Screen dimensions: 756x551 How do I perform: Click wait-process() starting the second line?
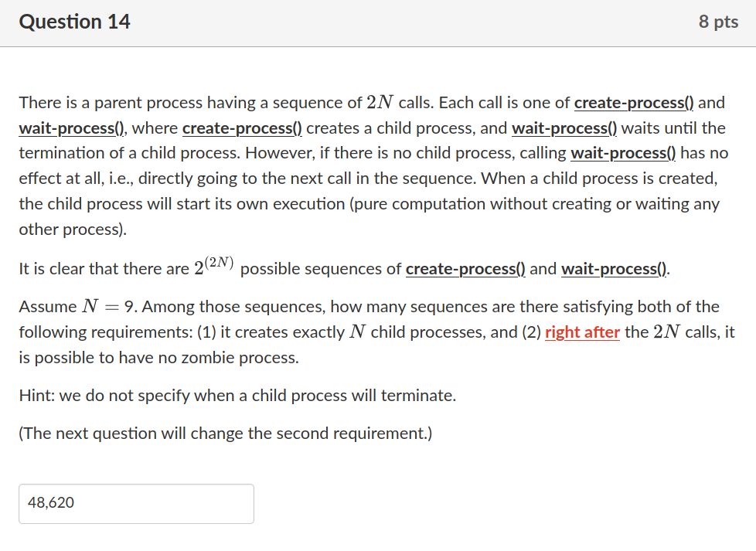71,128
